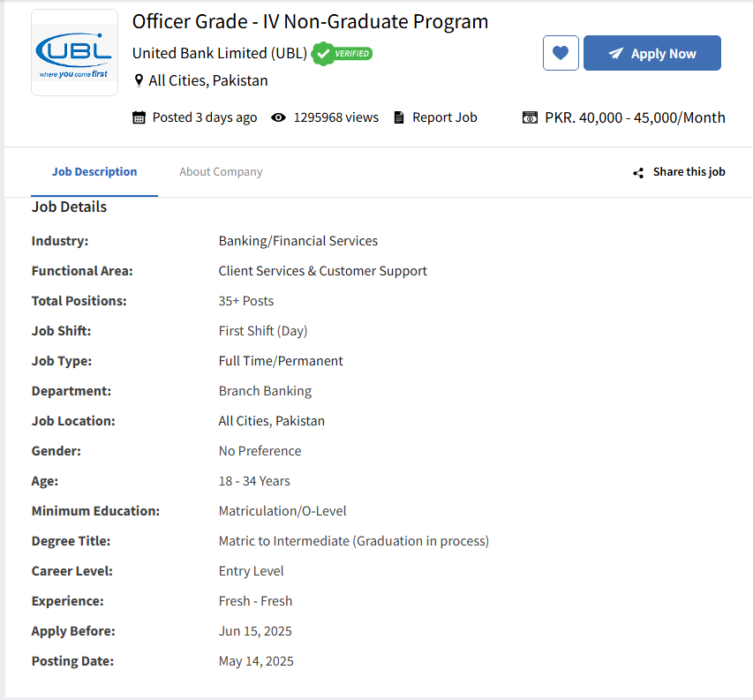Click 'Jun 15, 2025' apply before date

[255, 631]
